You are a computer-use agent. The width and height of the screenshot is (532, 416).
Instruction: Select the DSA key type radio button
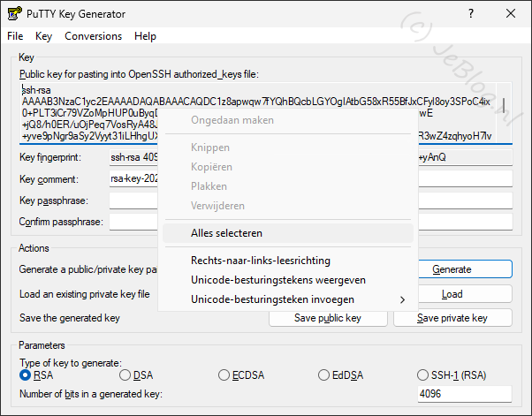coord(125,375)
